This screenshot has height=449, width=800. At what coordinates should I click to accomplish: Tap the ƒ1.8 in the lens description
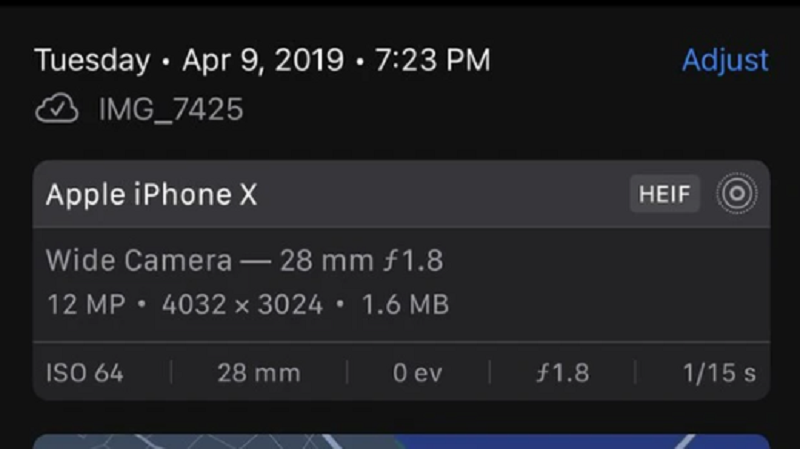click(414, 260)
